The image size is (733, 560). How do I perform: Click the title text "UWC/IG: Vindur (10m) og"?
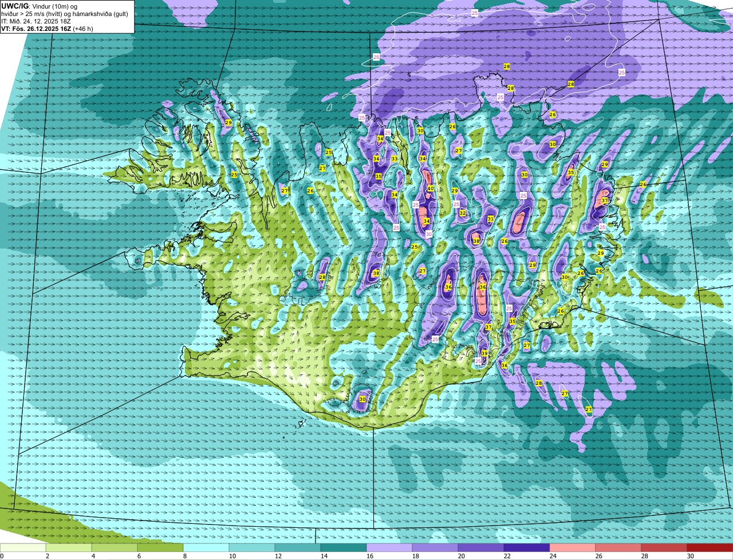coord(39,6)
